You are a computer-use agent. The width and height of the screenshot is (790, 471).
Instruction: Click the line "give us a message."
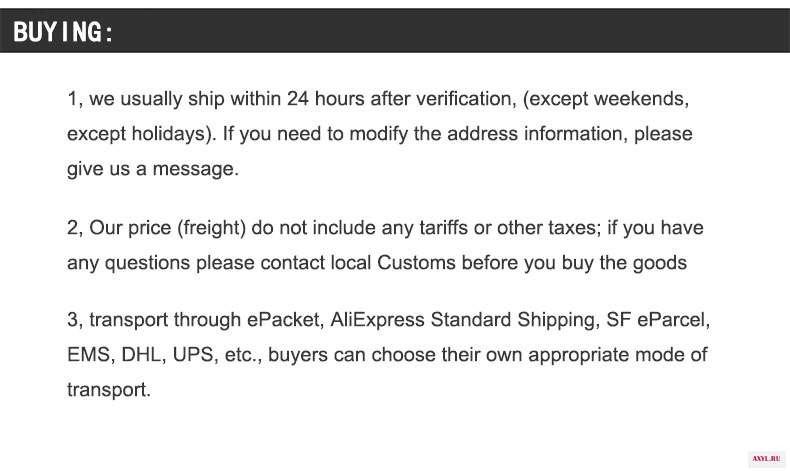(153, 170)
